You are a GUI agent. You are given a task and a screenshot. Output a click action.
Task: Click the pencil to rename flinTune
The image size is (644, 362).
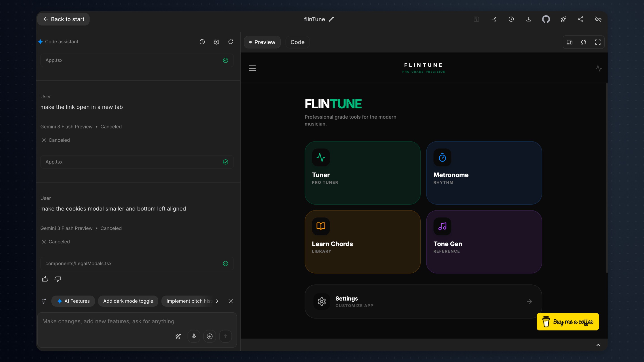[331, 19]
